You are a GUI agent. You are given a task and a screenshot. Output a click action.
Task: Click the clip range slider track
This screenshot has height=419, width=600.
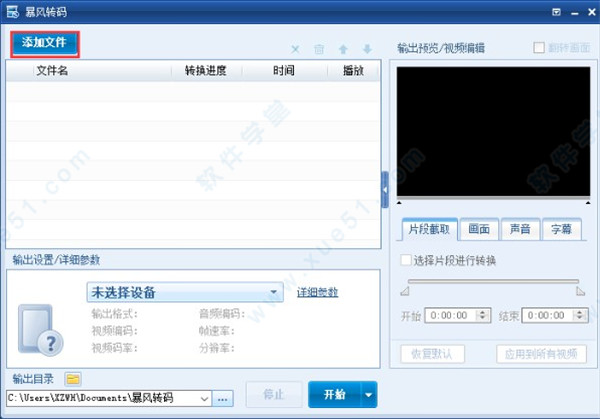493,281
